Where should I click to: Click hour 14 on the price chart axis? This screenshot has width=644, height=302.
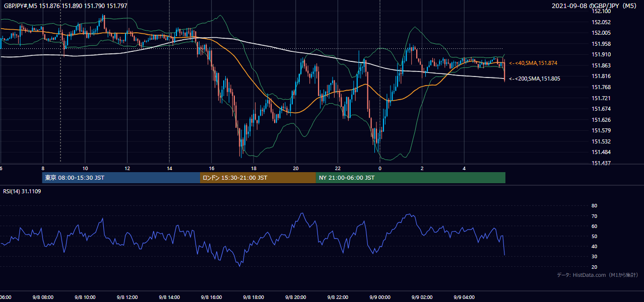point(169,168)
